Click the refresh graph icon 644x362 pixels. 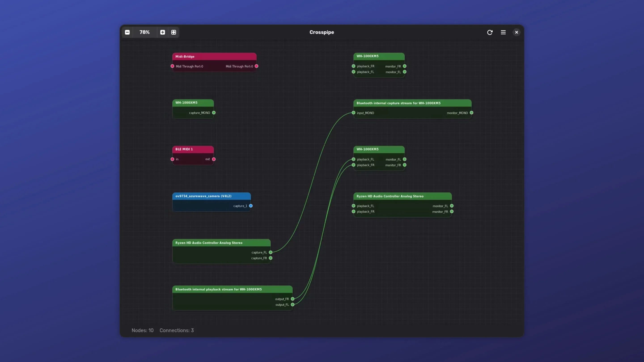click(x=490, y=32)
